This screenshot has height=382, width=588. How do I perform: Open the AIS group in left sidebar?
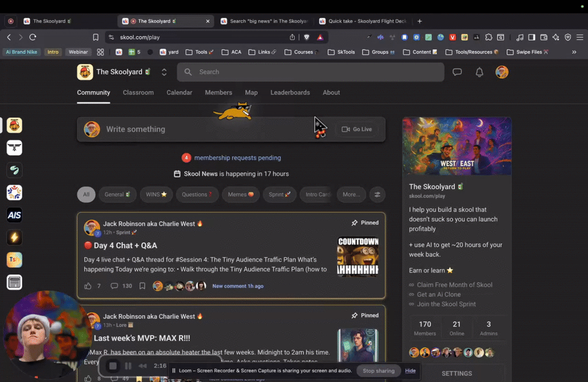14,215
